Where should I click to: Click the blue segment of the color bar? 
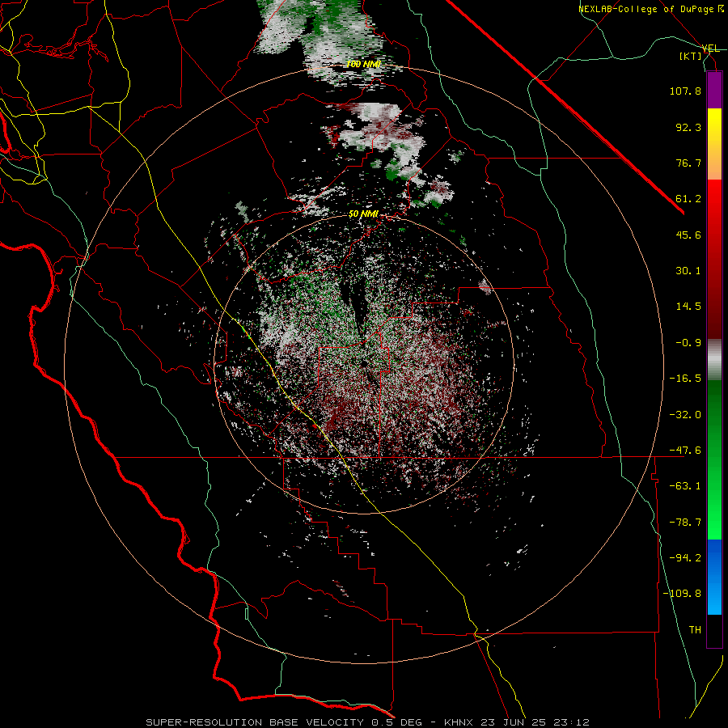click(x=714, y=577)
